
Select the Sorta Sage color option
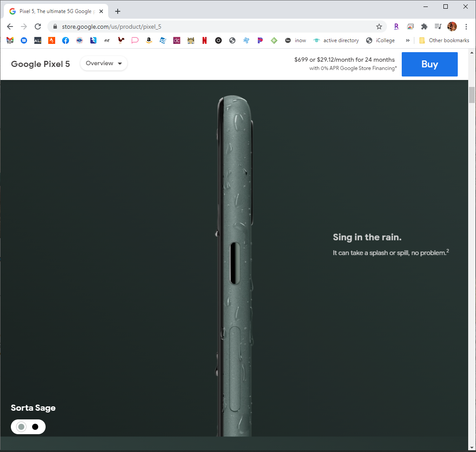coord(21,427)
